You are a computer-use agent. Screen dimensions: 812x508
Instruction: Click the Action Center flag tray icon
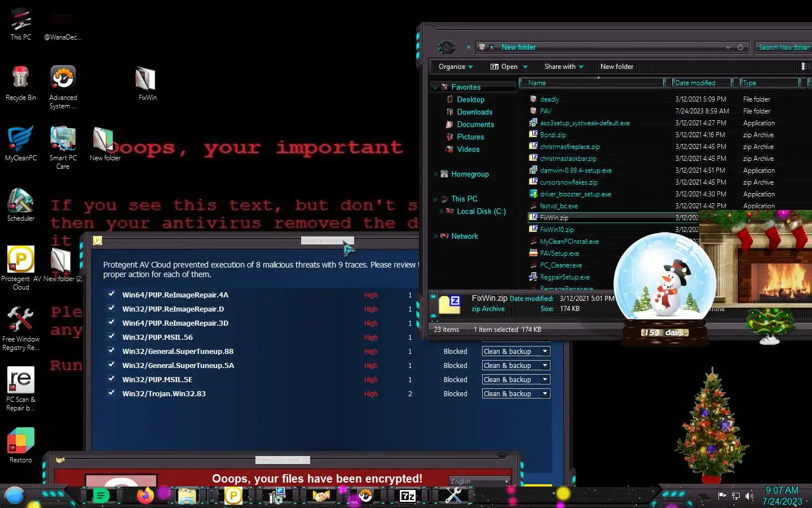[722, 496]
